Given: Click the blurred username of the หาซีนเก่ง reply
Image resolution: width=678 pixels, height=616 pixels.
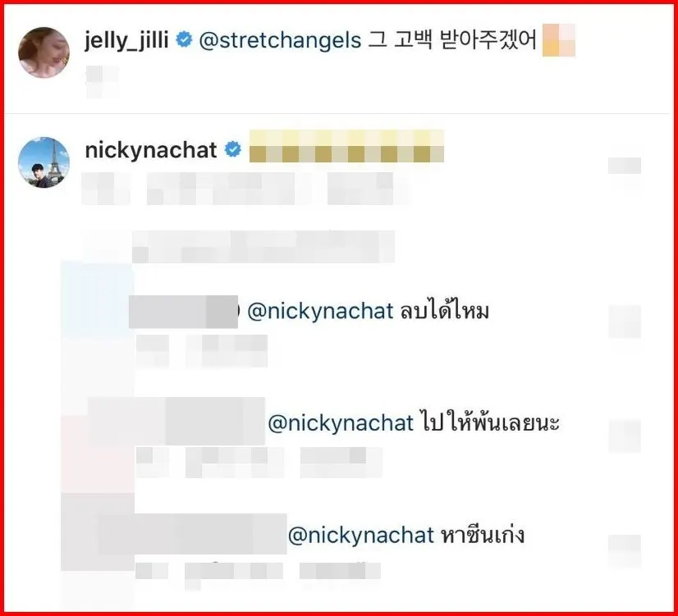Looking at the screenshot, I should (x=193, y=534).
